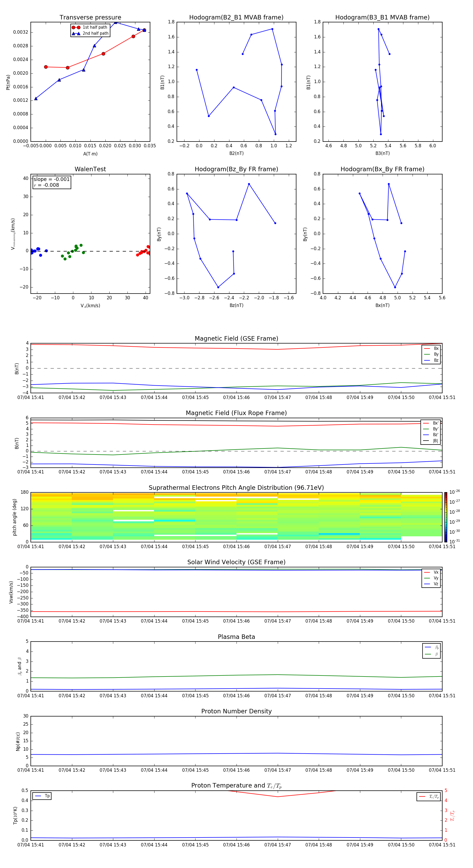Click the "A(T·m)" x-axis label
This screenshot has height=868, width=473.
click(x=90, y=154)
